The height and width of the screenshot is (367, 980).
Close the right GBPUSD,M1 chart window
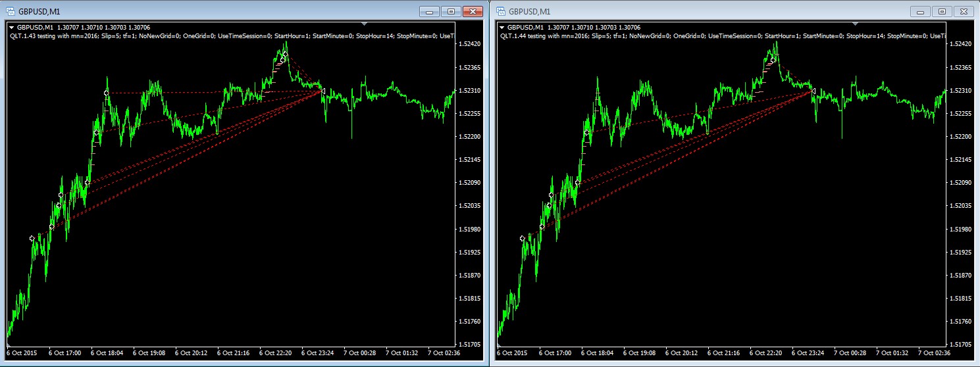(964, 12)
